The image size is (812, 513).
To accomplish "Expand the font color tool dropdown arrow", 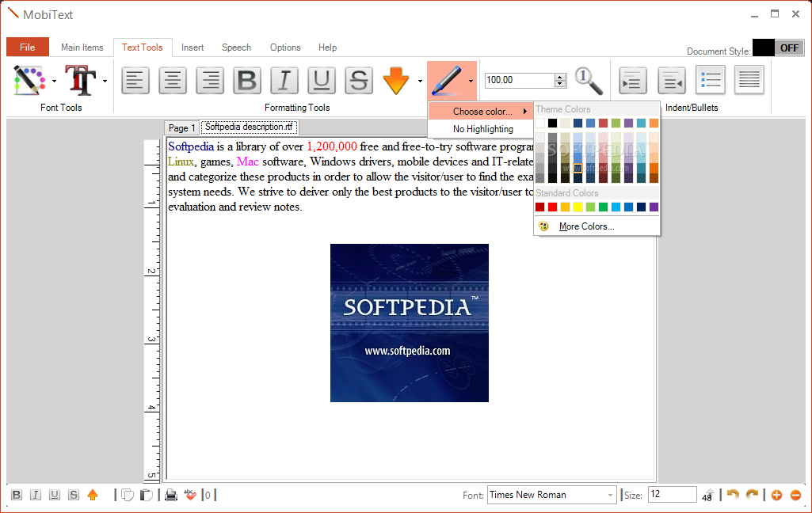I will click(x=55, y=81).
